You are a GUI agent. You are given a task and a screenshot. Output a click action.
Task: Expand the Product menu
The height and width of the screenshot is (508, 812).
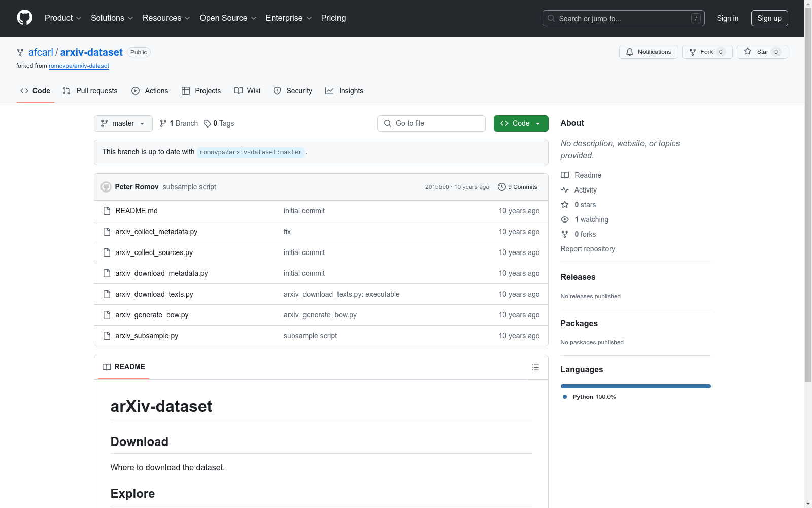tap(63, 18)
